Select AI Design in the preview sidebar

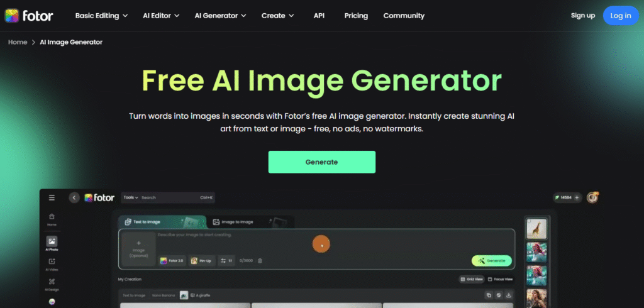[x=52, y=284]
